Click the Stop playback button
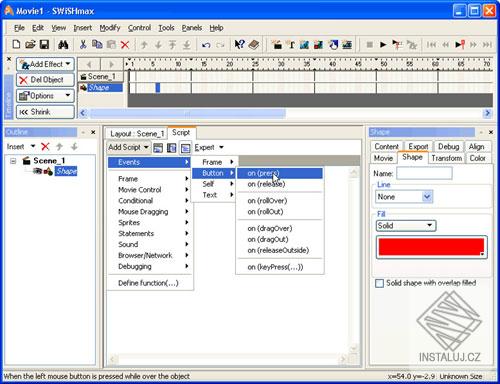 tap(369, 44)
